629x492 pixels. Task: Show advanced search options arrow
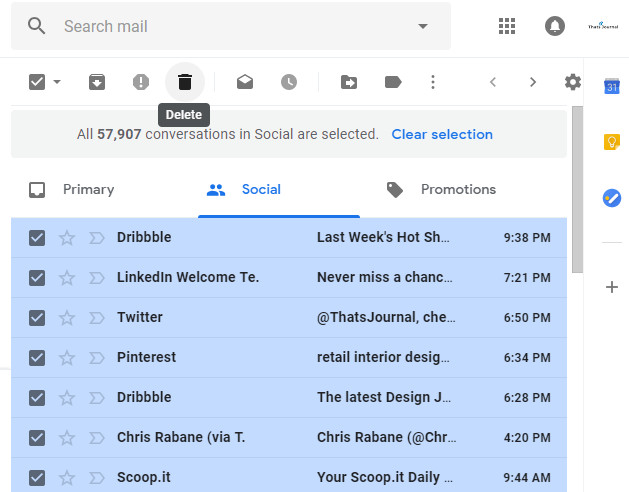point(423,26)
